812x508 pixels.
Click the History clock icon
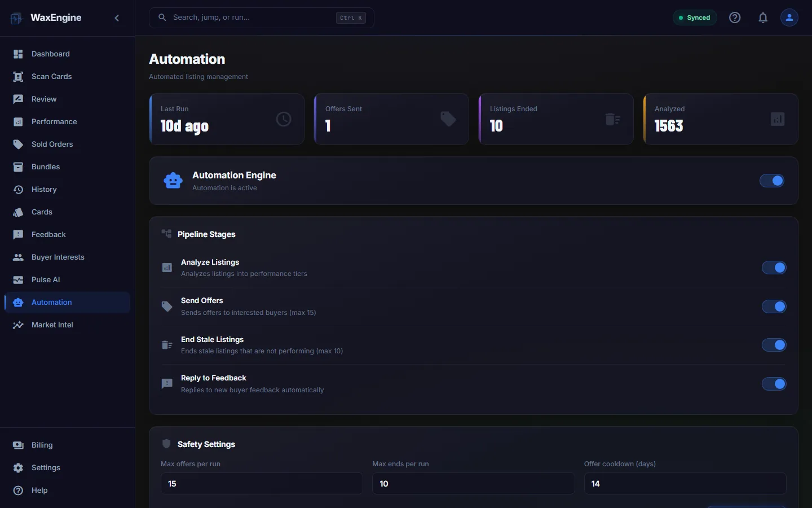point(18,190)
